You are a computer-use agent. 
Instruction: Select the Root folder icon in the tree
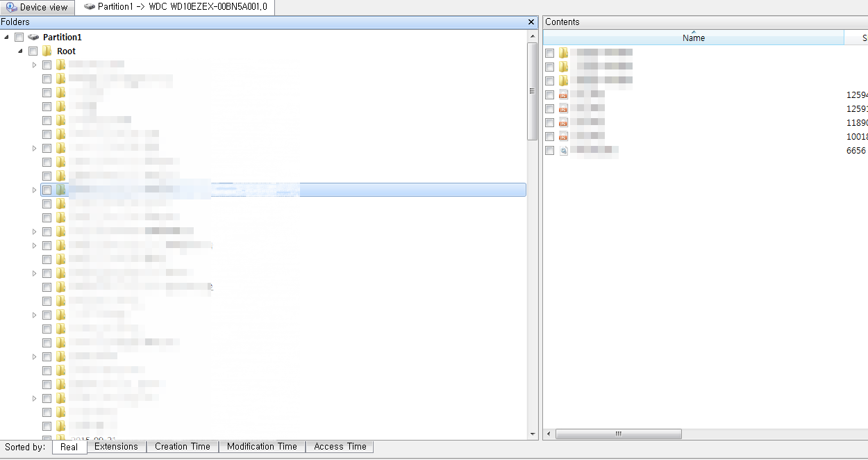47,51
